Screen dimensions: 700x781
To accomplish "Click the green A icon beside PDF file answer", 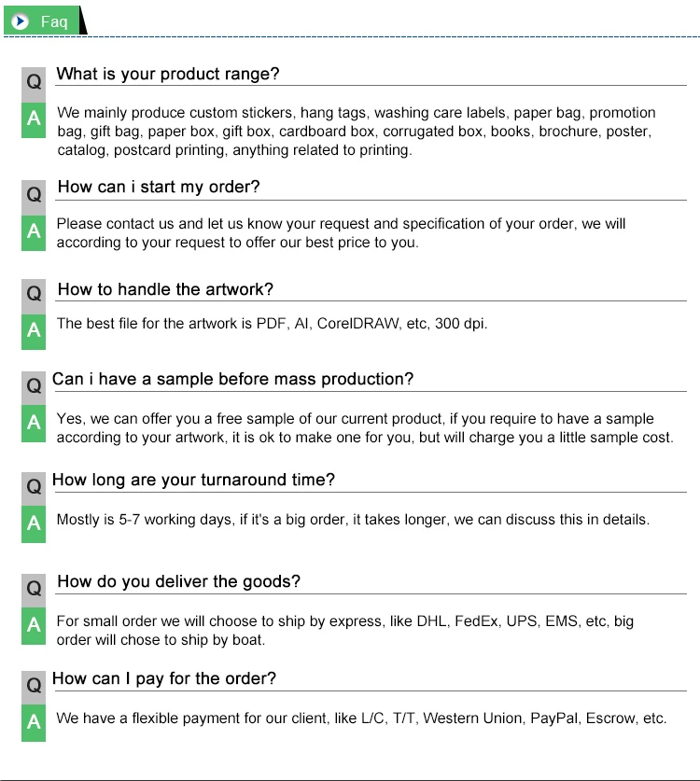I will (34, 331).
